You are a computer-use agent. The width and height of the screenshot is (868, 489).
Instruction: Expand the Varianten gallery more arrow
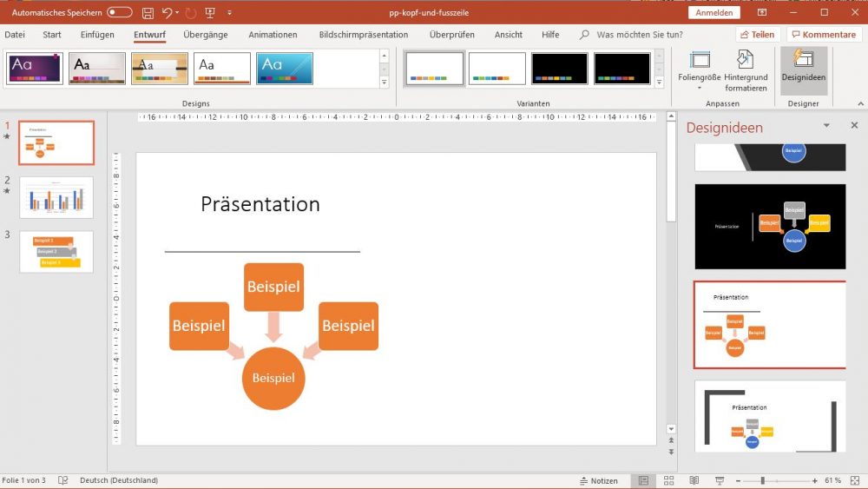pos(660,82)
